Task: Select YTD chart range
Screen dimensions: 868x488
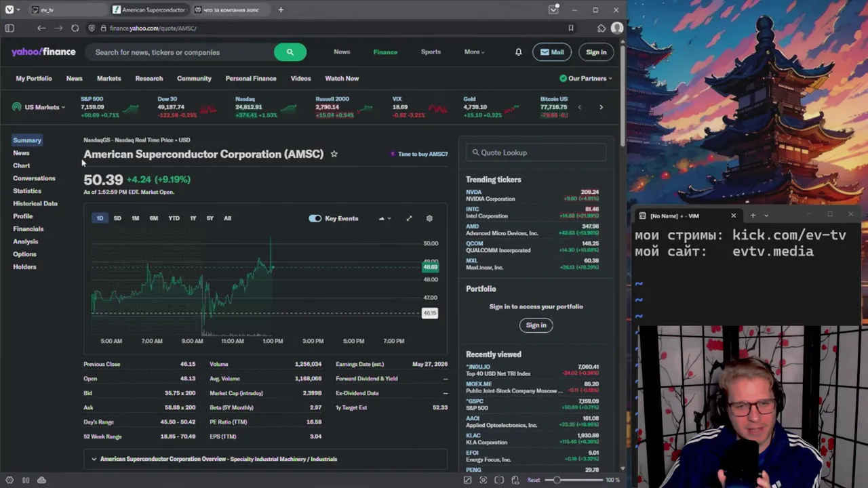Action: [174, 218]
